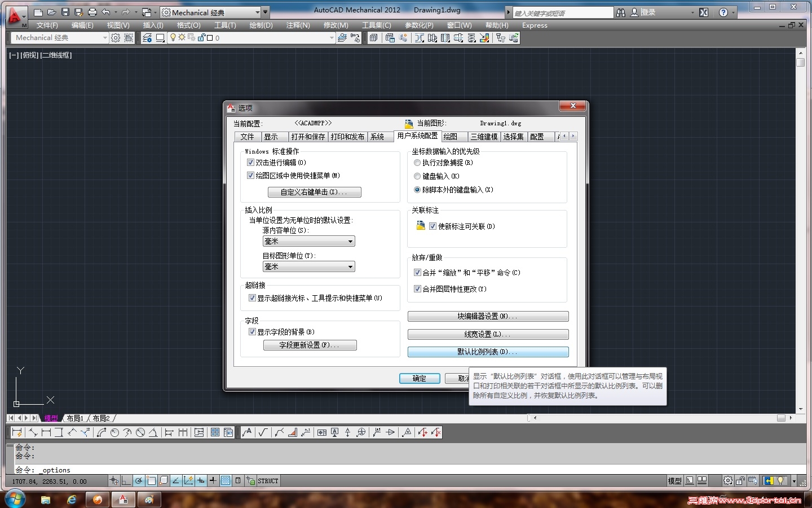Toggle the 双击进行编辑 checkbox
This screenshot has height=508, width=812.
pos(251,163)
